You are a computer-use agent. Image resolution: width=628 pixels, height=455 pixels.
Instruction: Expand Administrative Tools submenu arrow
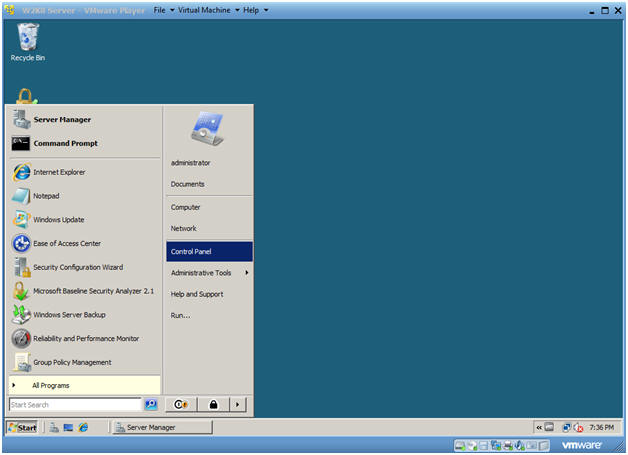click(247, 273)
